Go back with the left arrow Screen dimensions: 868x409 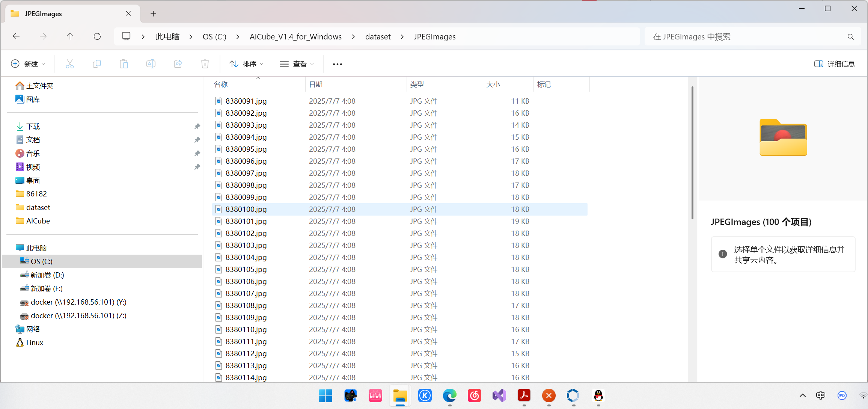[16, 36]
